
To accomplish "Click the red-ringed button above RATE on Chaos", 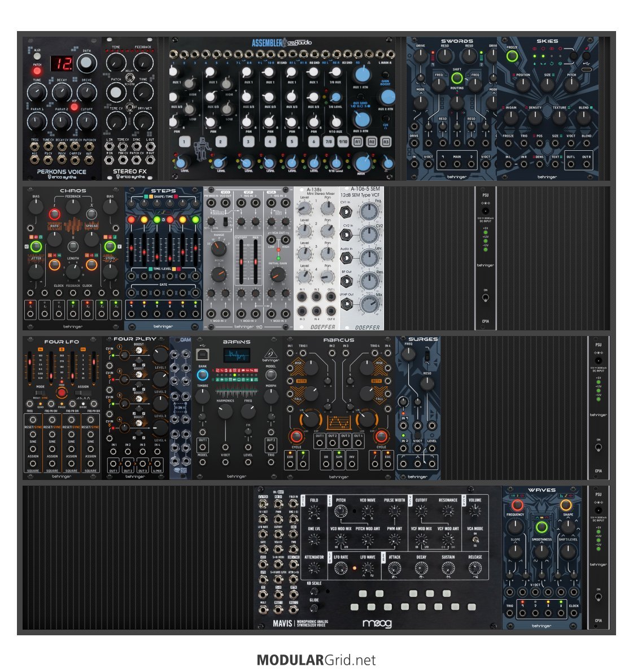I will point(54,213).
